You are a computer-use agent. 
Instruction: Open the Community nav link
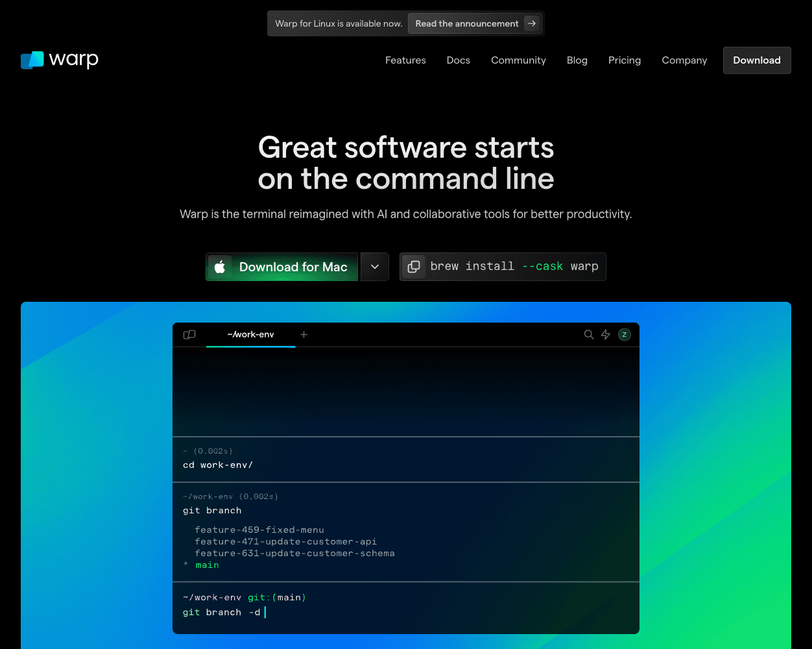pos(518,60)
